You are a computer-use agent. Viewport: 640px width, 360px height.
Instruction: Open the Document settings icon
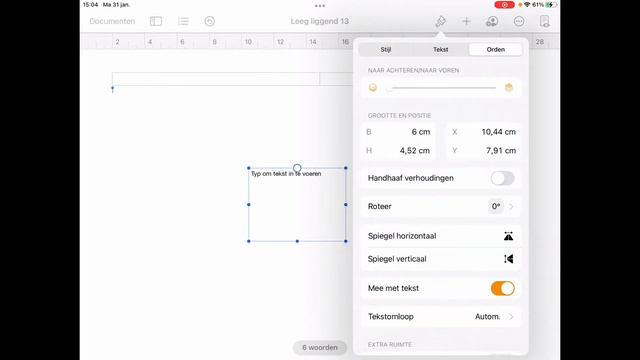tap(544, 21)
